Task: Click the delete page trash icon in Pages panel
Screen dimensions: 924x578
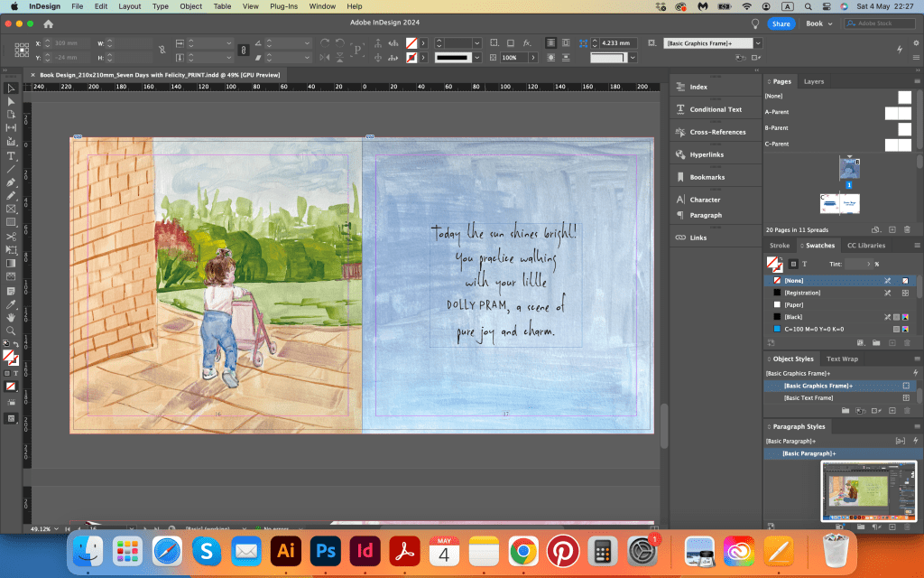Action: pos(908,230)
